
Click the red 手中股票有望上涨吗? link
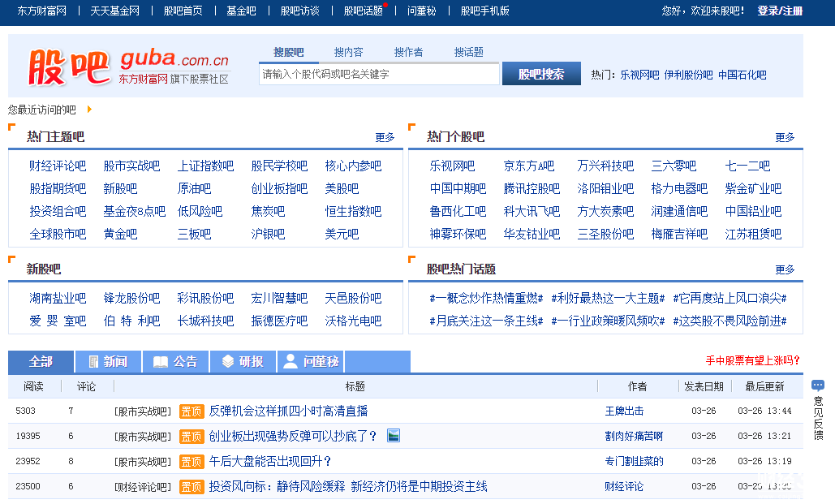pos(752,360)
